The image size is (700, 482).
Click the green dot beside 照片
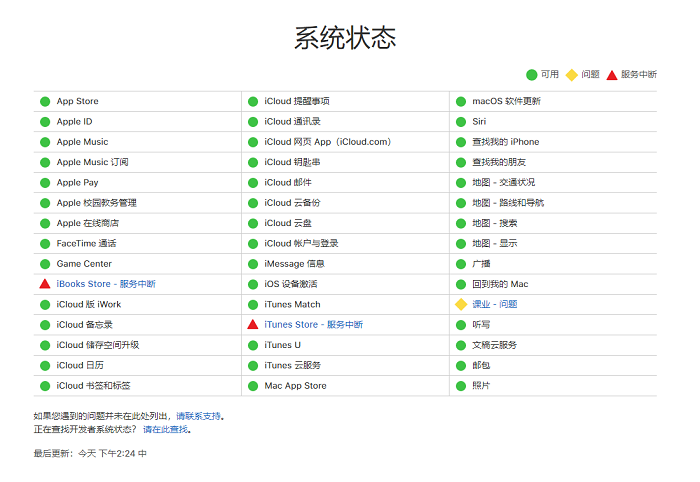click(461, 386)
